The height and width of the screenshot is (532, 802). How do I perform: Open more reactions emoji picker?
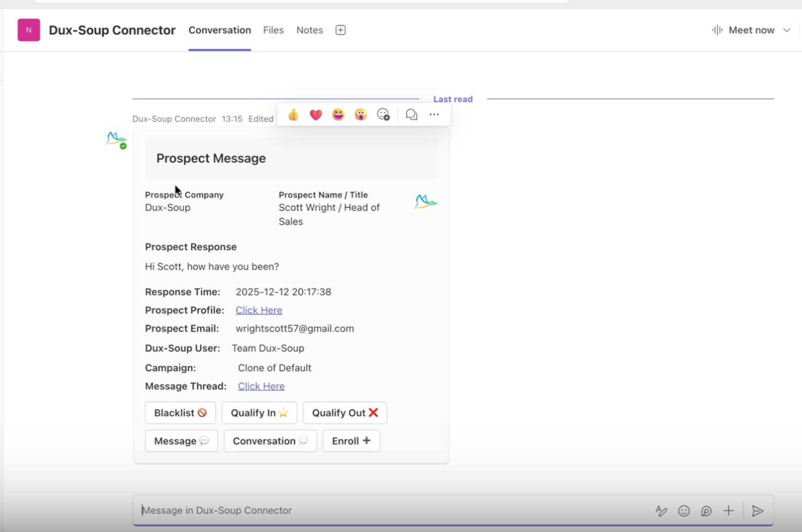[383, 114]
